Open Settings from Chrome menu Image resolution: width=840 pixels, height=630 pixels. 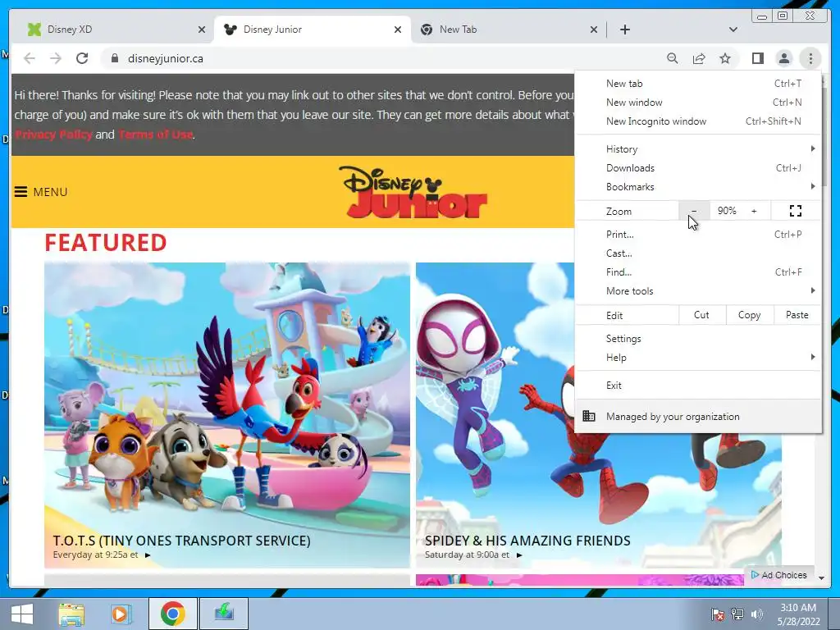tap(697, 339)
